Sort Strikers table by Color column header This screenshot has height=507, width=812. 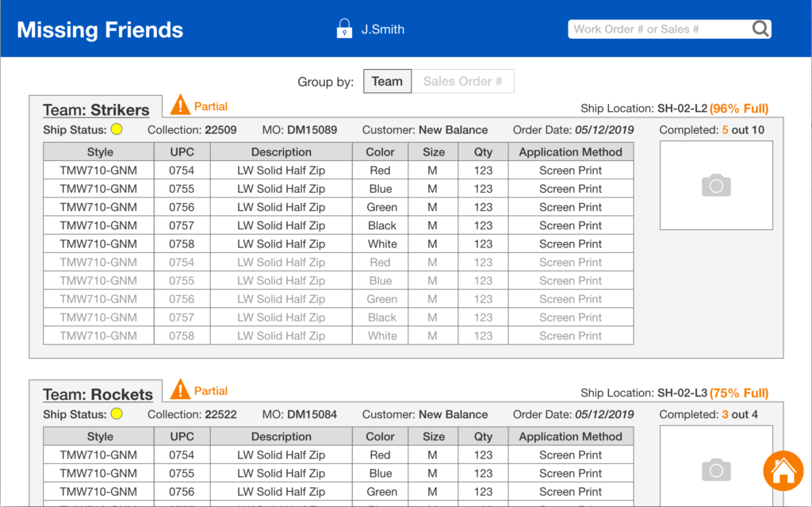pyautogui.click(x=381, y=152)
